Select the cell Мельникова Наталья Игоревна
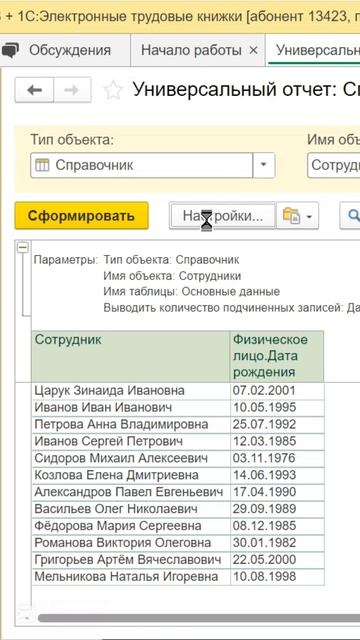 pyautogui.click(x=131, y=577)
